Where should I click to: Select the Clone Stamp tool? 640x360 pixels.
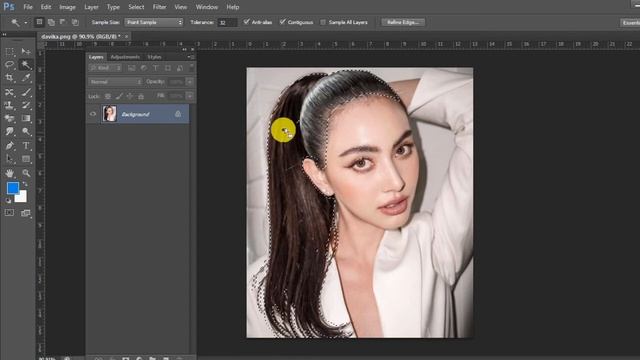click(x=9, y=105)
